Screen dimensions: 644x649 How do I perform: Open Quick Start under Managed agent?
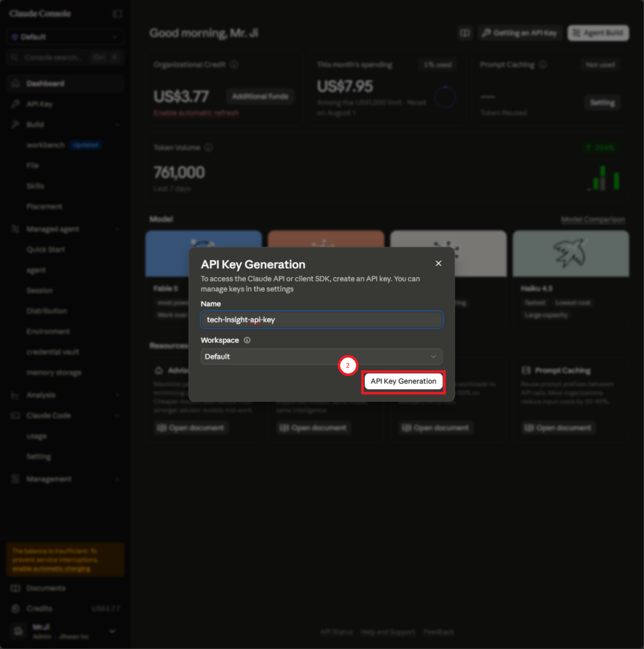click(x=46, y=249)
